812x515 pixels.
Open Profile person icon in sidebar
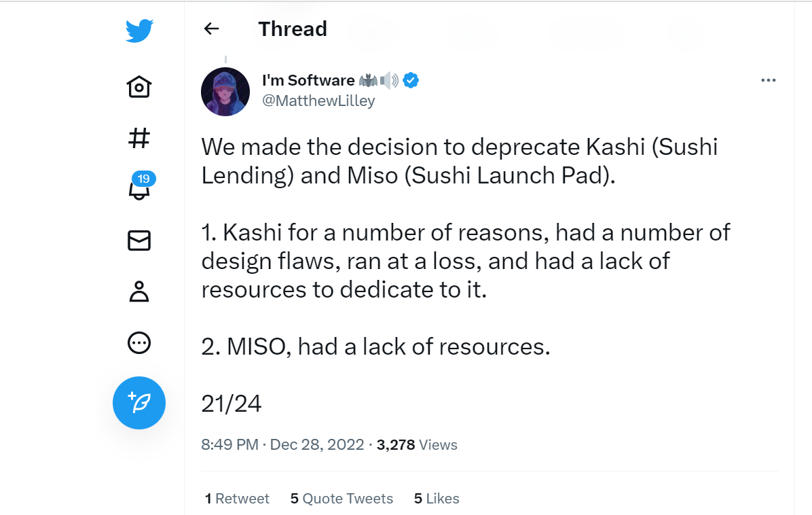coord(139,291)
